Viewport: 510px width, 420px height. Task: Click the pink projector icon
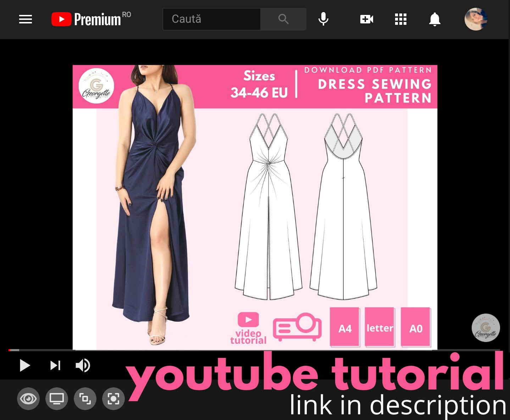pos(297,327)
